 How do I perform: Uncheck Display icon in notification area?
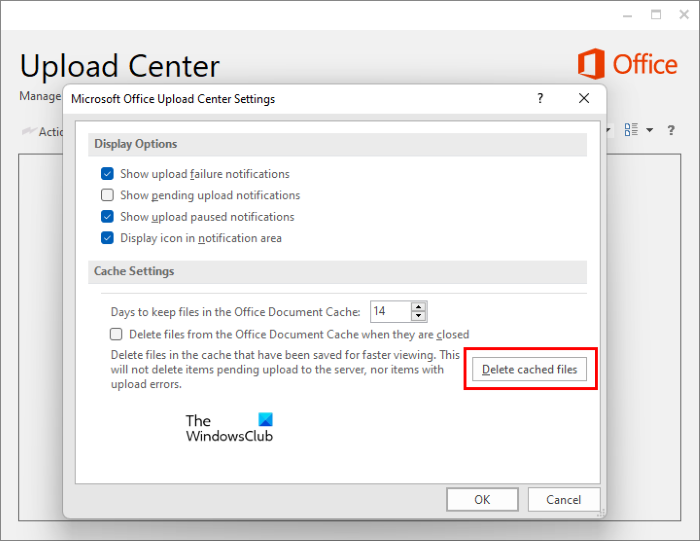tap(107, 238)
